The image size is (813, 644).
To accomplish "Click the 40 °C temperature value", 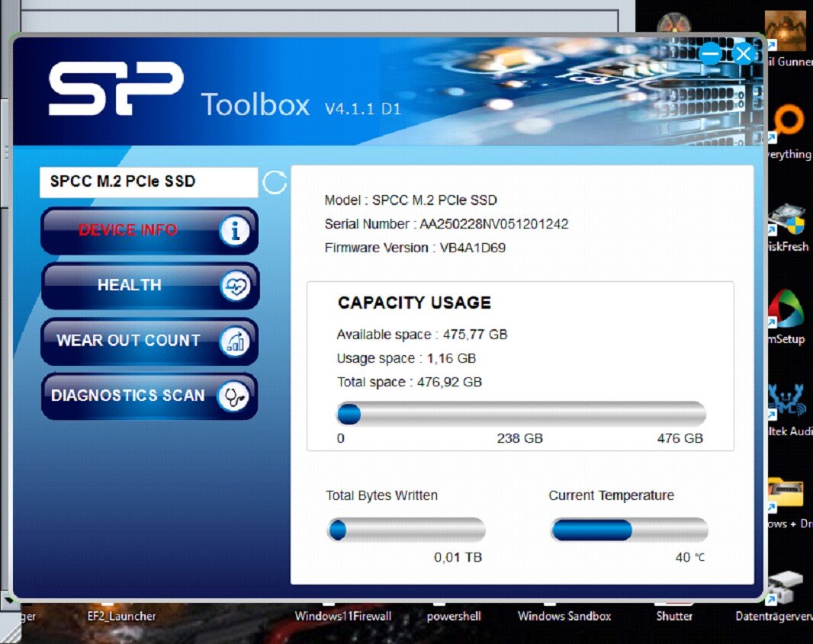I will coord(690,557).
